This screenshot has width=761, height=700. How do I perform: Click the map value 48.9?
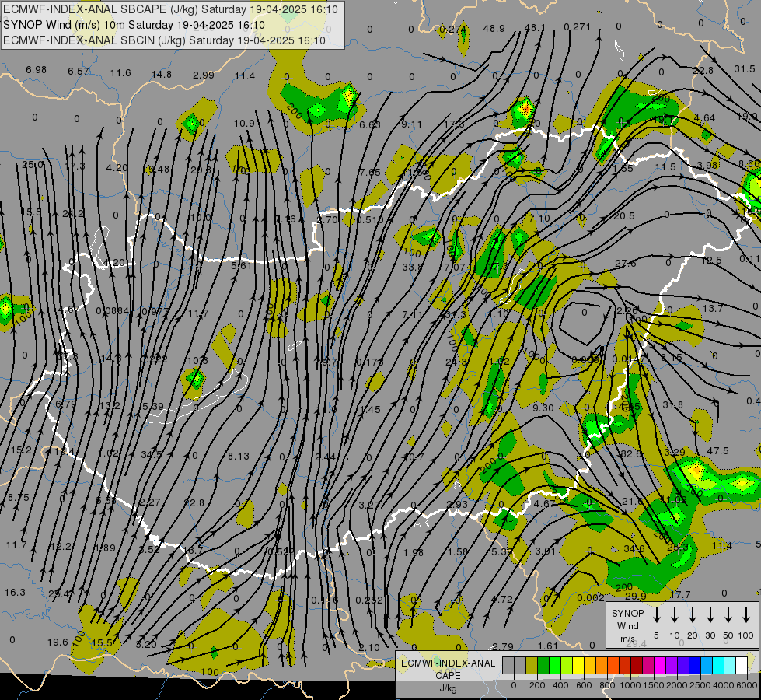point(494,29)
